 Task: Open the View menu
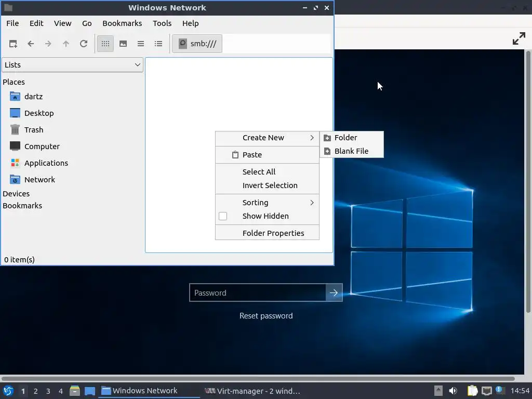[x=63, y=23]
